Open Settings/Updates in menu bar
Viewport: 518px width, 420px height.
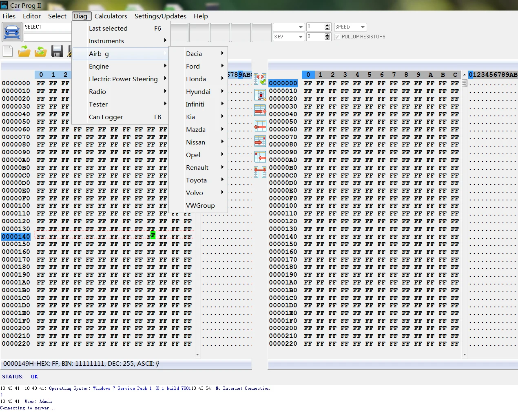click(x=160, y=16)
